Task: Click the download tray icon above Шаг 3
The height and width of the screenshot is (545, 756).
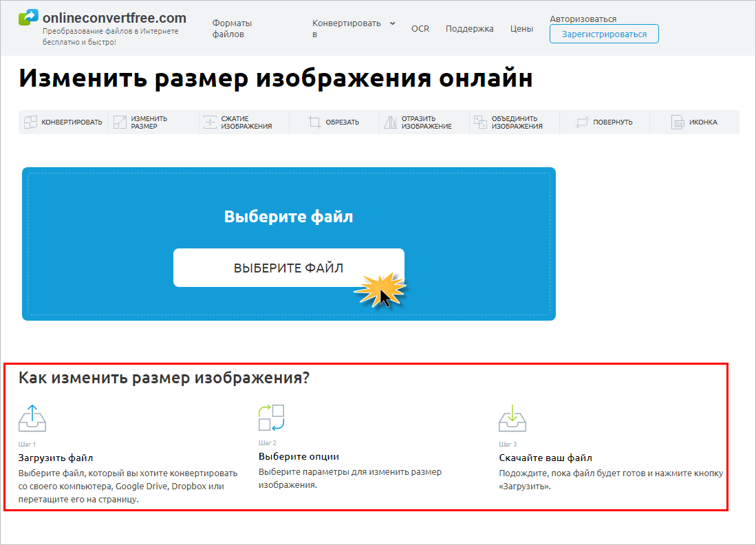Action: click(512, 418)
